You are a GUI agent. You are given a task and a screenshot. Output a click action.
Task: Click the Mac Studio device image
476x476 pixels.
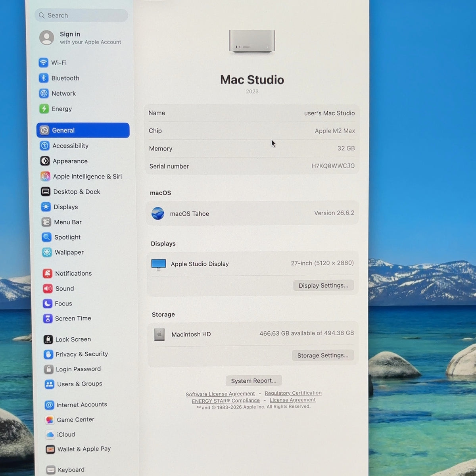pos(252,41)
